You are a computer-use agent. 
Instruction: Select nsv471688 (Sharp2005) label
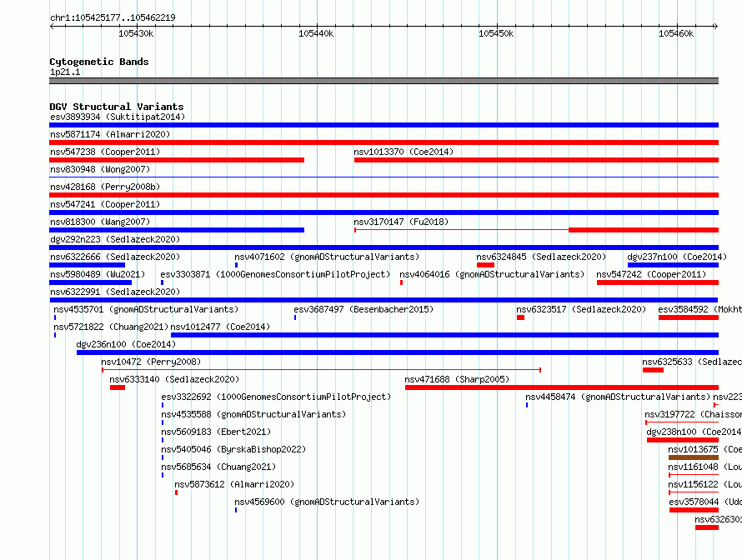[x=457, y=379]
